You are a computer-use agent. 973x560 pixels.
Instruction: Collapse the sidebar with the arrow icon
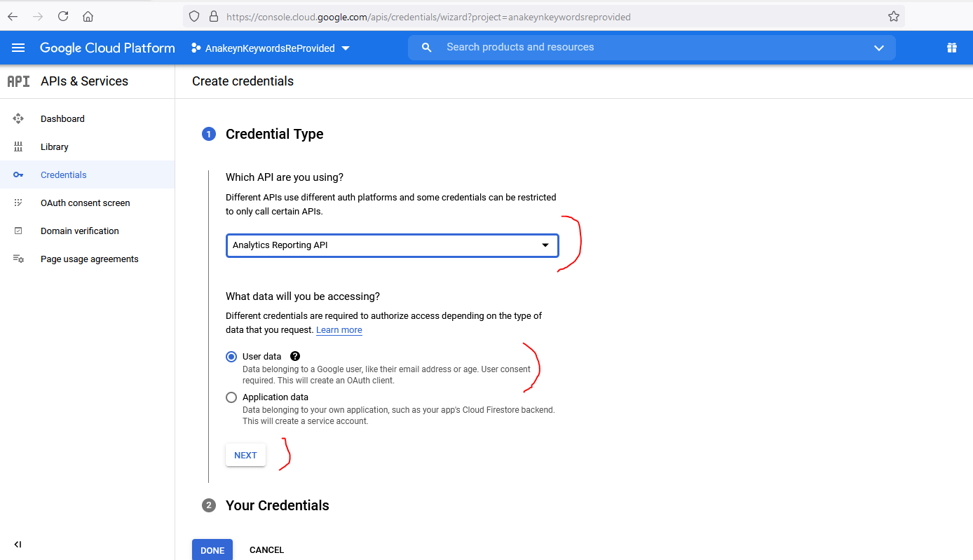[18, 545]
